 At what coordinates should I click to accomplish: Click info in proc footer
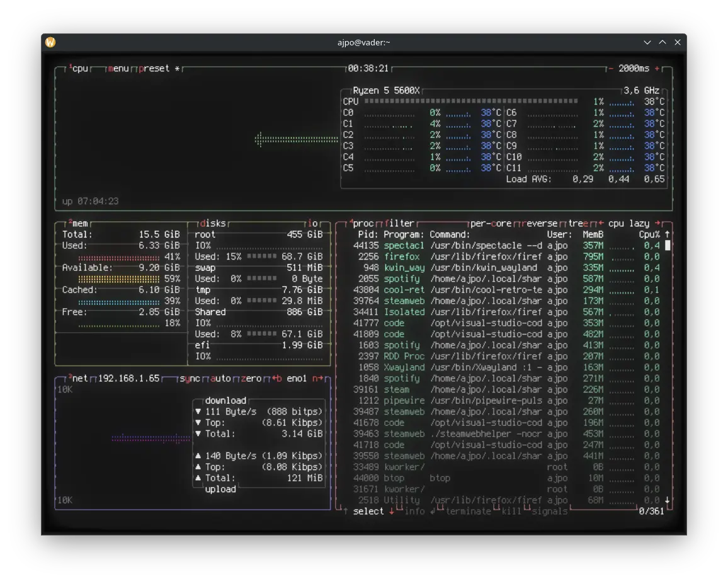tap(414, 512)
